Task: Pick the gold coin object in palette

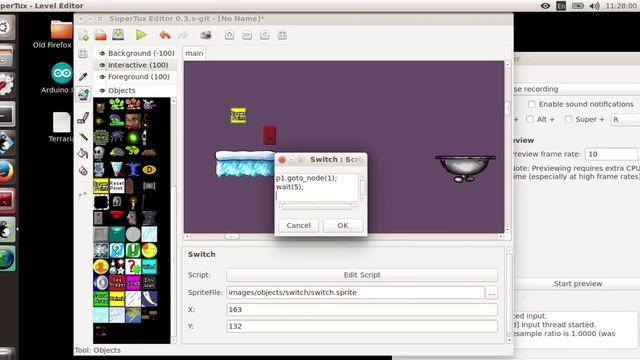Action: [100, 266]
